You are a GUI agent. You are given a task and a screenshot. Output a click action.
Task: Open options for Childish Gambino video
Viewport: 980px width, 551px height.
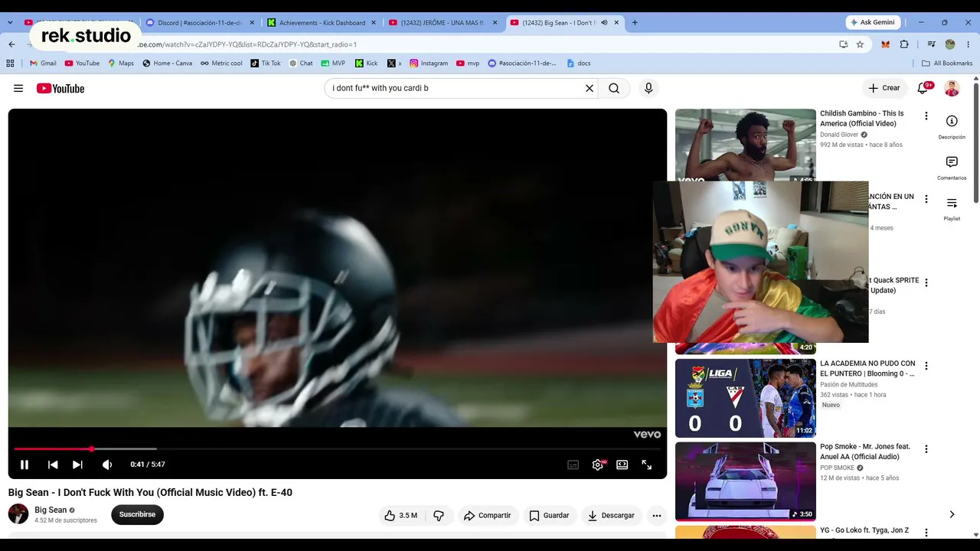tap(926, 116)
